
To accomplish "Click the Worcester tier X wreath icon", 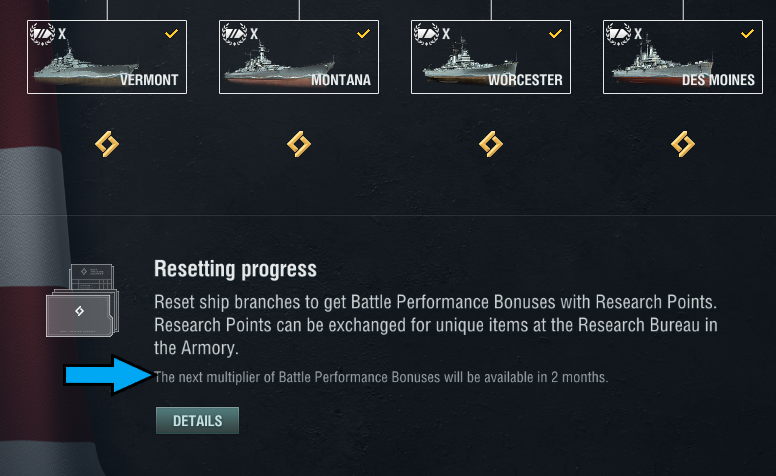I will [427, 34].
